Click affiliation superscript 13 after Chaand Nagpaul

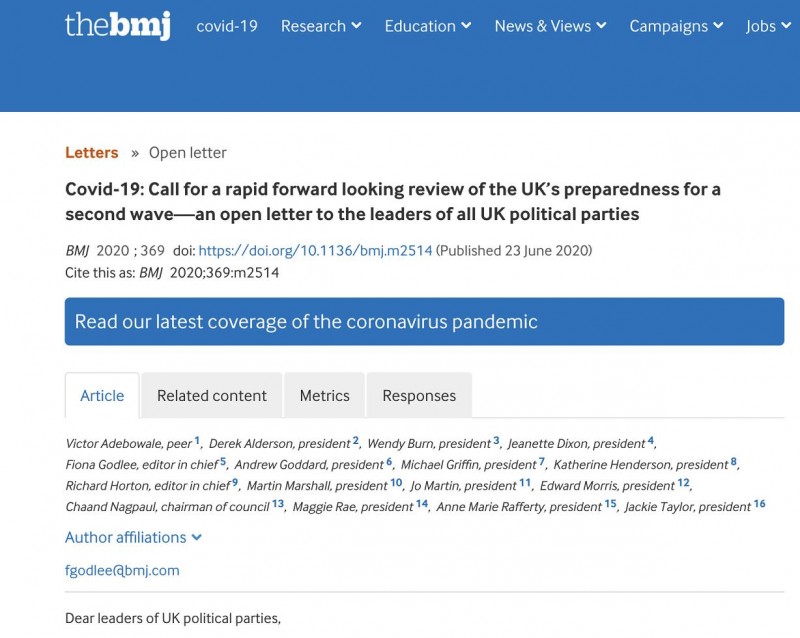point(278,504)
